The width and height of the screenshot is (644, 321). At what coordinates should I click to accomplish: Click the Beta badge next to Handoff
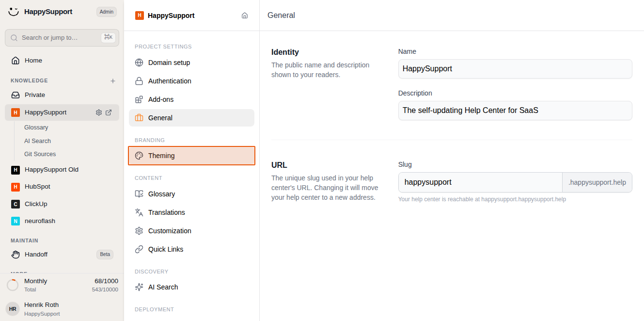105,255
